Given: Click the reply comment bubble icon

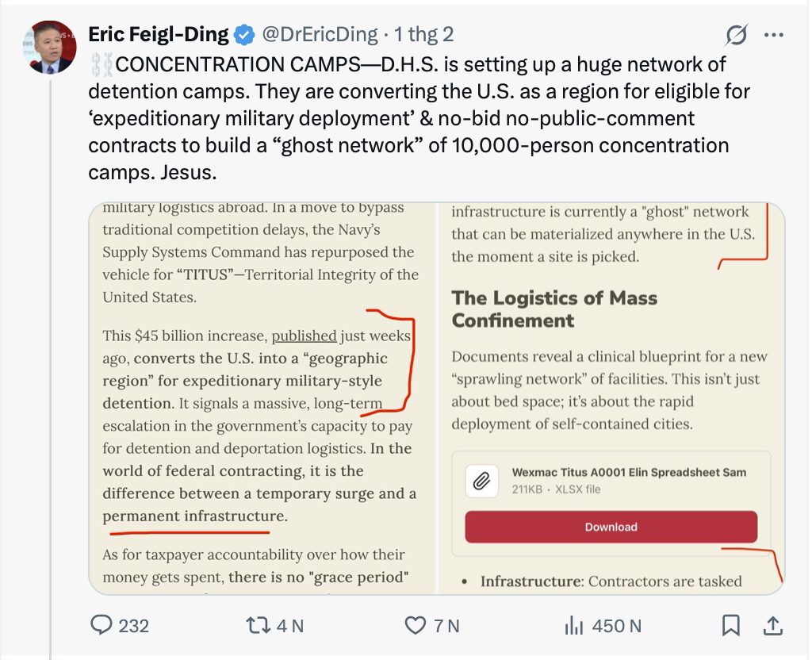Looking at the screenshot, I should [101, 626].
